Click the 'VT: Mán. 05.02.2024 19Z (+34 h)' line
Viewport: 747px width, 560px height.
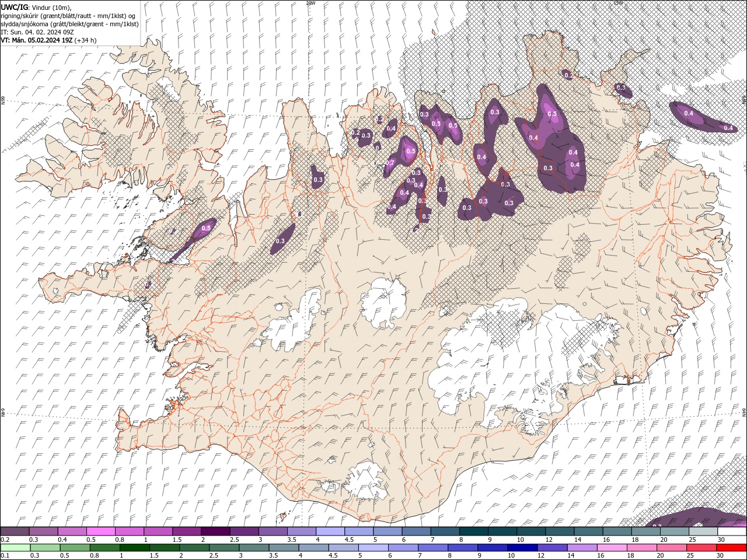[49, 40]
